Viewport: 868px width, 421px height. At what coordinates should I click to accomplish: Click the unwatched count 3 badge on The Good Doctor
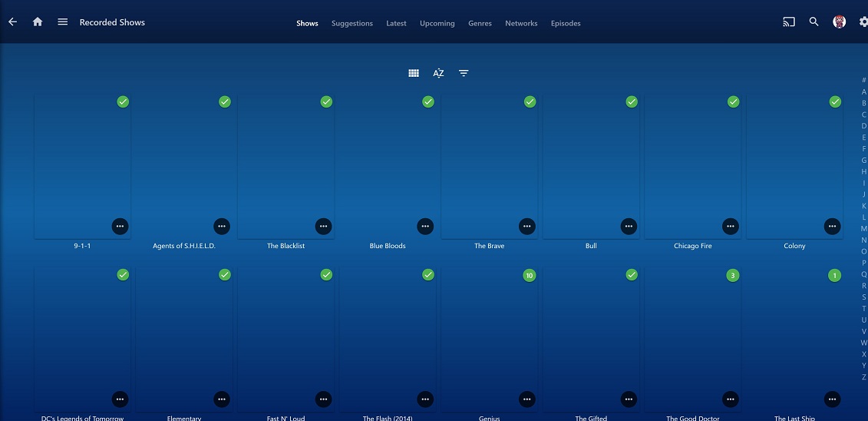[733, 275]
